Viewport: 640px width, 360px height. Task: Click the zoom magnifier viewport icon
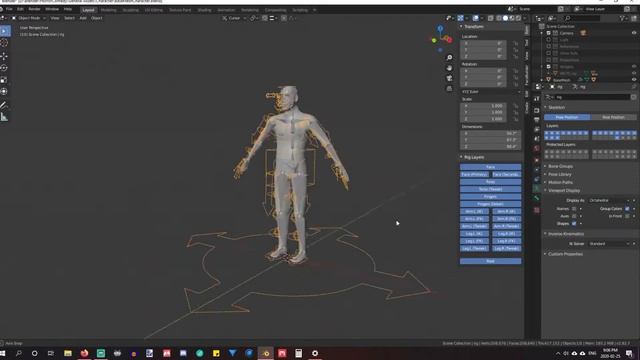click(449, 58)
